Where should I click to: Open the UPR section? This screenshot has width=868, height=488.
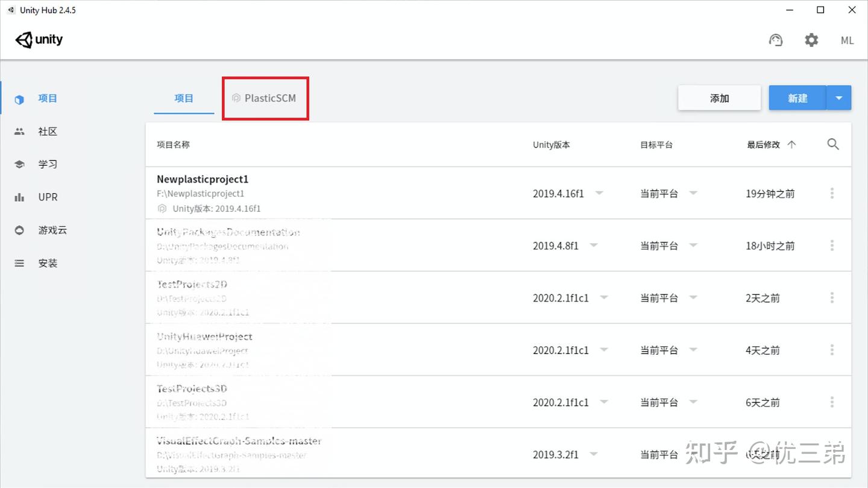[x=48, y=197]
